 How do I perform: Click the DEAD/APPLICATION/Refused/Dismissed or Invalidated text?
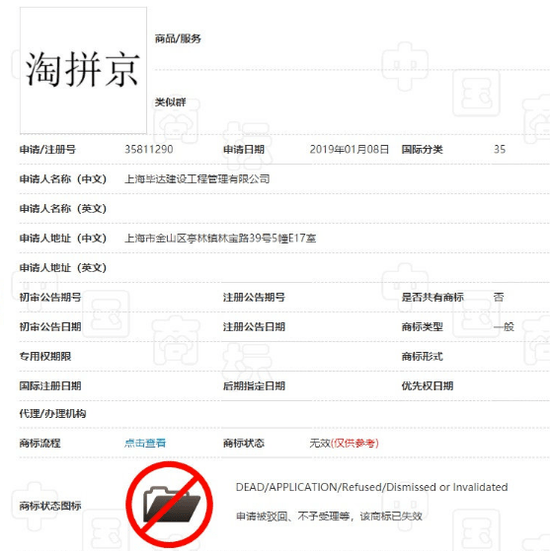point(372,487)
